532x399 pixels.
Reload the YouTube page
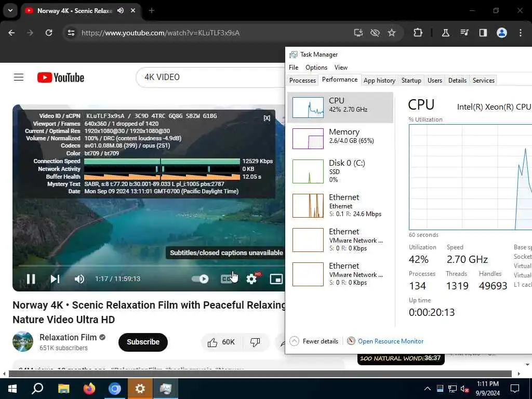coord(49,33)
